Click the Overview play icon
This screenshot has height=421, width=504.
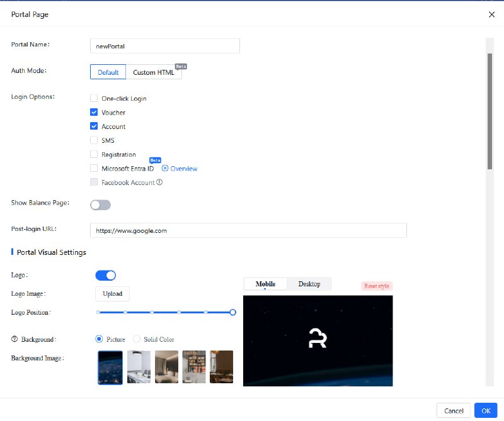[x=165, y=168]
